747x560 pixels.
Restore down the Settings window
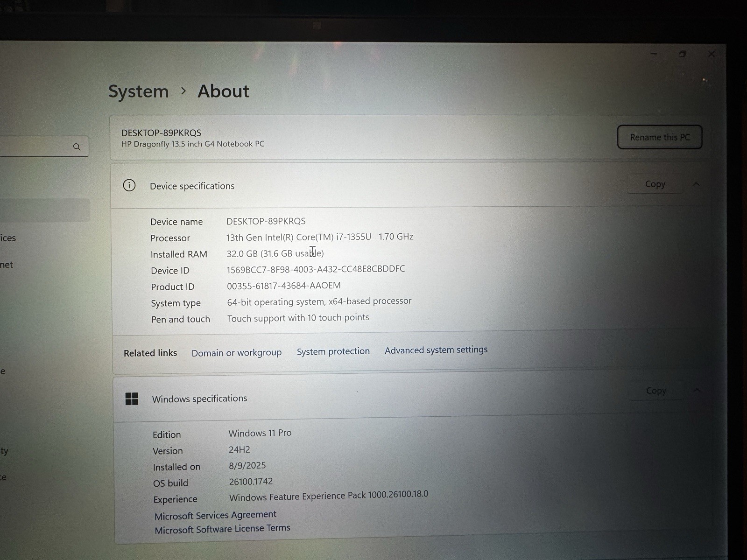click(x=682, y=54)
